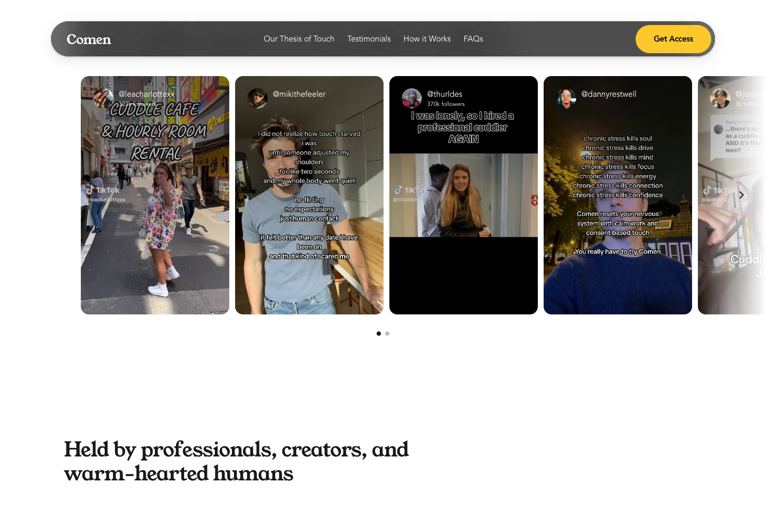Image resolution: width=766 pixels, height=532 pixels.
Task: Click the partially visible @josh video card
Action: 732,195
